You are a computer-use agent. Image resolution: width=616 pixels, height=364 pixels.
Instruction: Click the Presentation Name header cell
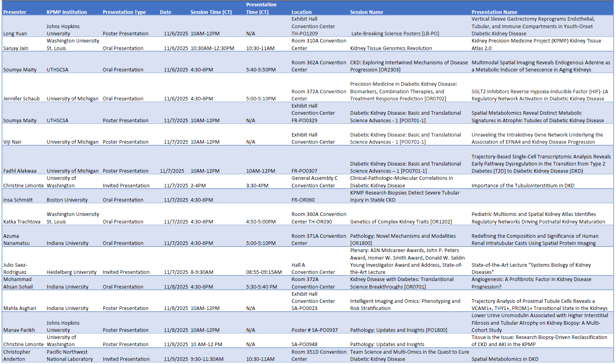coord(494,12)
